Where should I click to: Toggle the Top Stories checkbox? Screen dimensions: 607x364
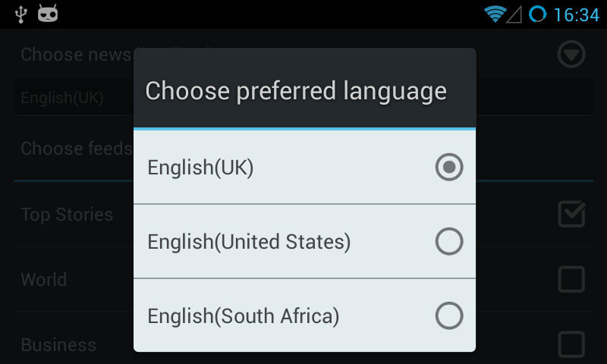click(571, 214)
